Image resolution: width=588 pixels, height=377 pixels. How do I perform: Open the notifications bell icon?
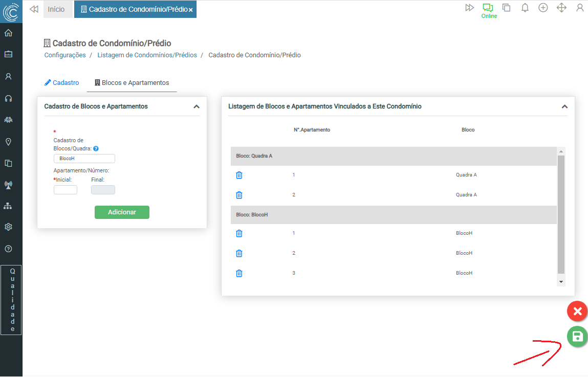tap(525, 8)
